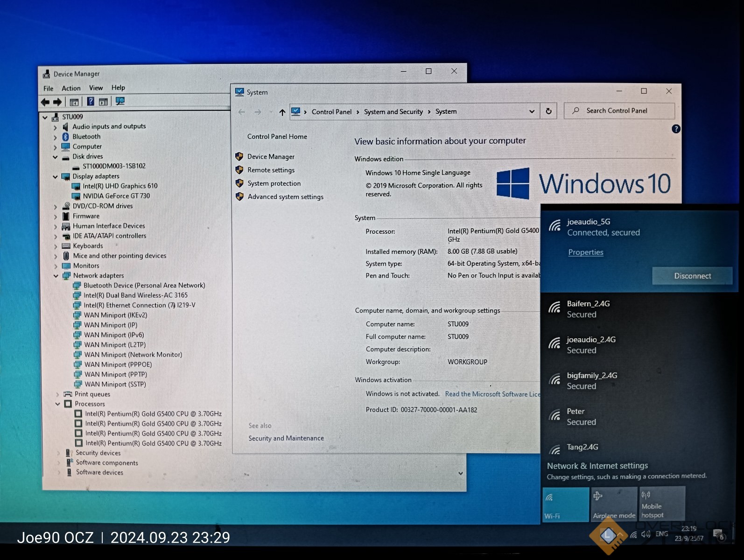Open the File menu in Device Manager
Image resolution: width=744 pixels, height=560 pixels.
click(48, 88)
